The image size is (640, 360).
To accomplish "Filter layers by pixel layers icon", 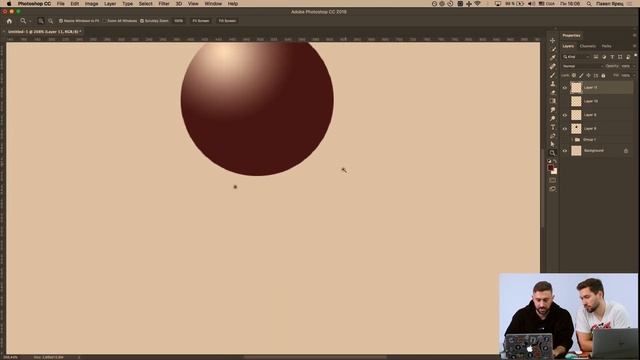I will click(596, 57).
